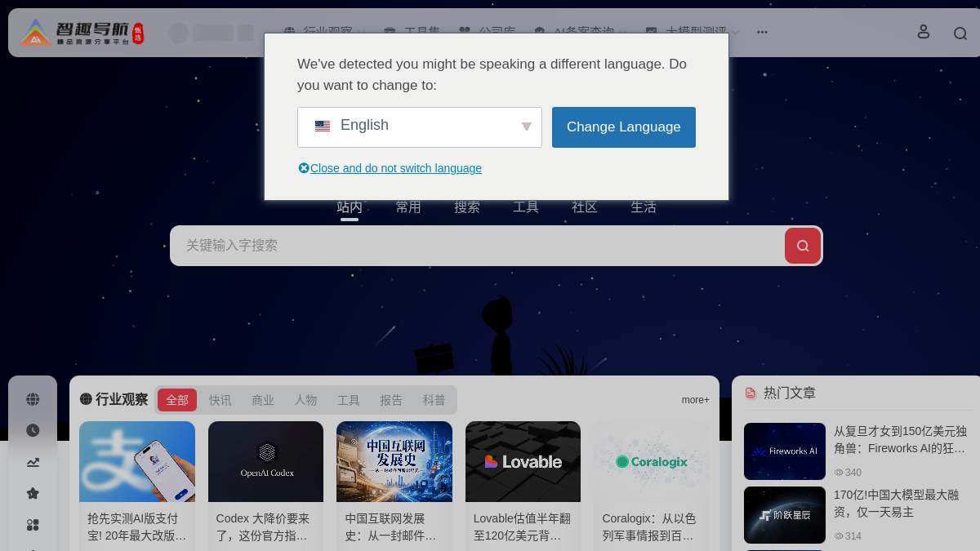Switch to the 生活 search tab
This screenshot has width=980, height=551.
(x=644, y=207)
